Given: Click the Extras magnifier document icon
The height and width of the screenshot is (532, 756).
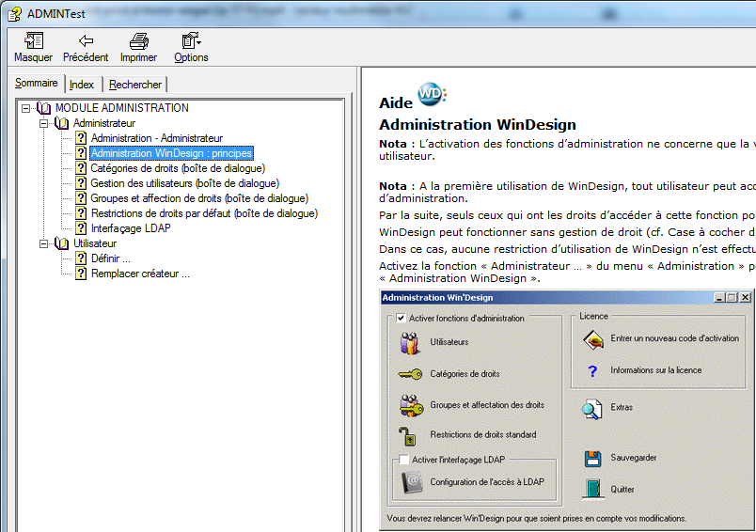Looking at the screenshot, I should pos(591,409).
